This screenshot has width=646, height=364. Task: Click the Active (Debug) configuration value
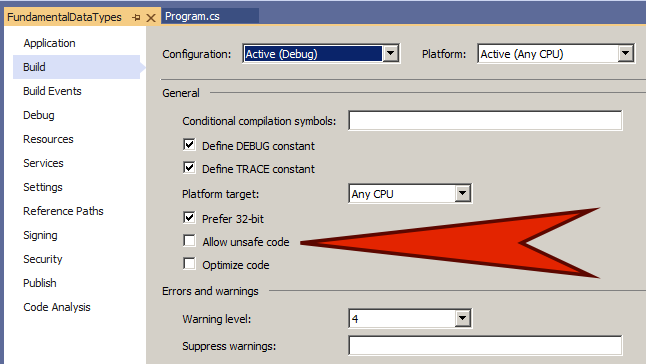[x=313, y=54]
